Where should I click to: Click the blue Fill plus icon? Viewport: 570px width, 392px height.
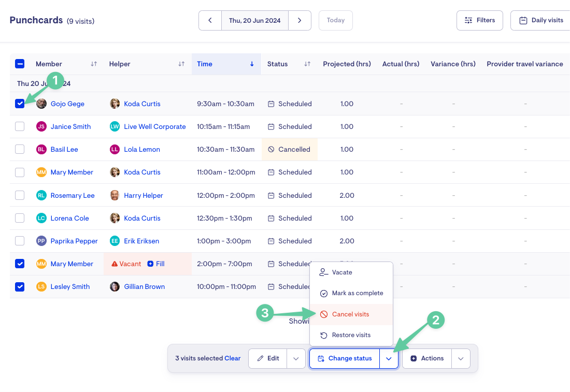(x=150, y=264)
